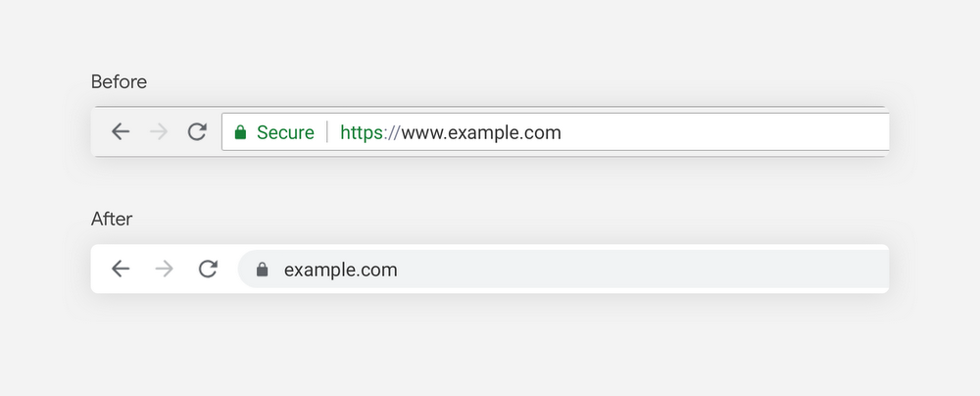The height and width of the screenshot is (396, 980).
Task: Click the back arrow in the Before toolbar
Action: click(121, 131)
